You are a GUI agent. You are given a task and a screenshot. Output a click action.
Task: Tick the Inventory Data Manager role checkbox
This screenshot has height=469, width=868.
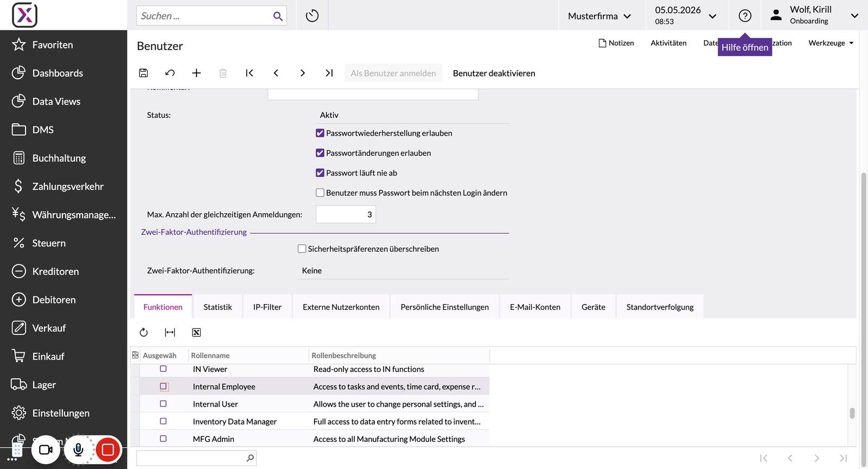163,421
